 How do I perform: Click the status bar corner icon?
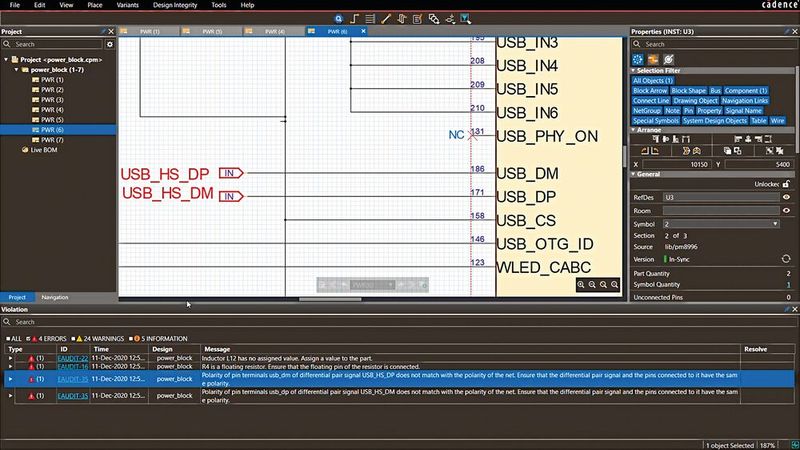click(x=794, y=445)
